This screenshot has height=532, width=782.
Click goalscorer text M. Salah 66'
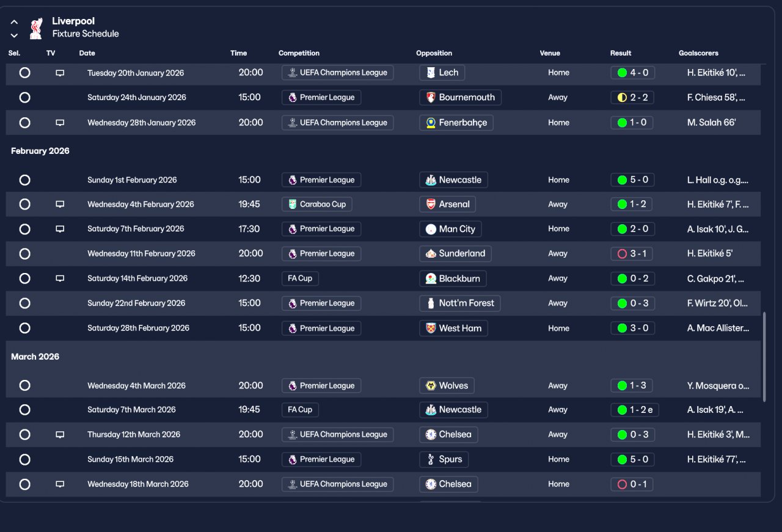pyautogui.click(x=711, y=123)
